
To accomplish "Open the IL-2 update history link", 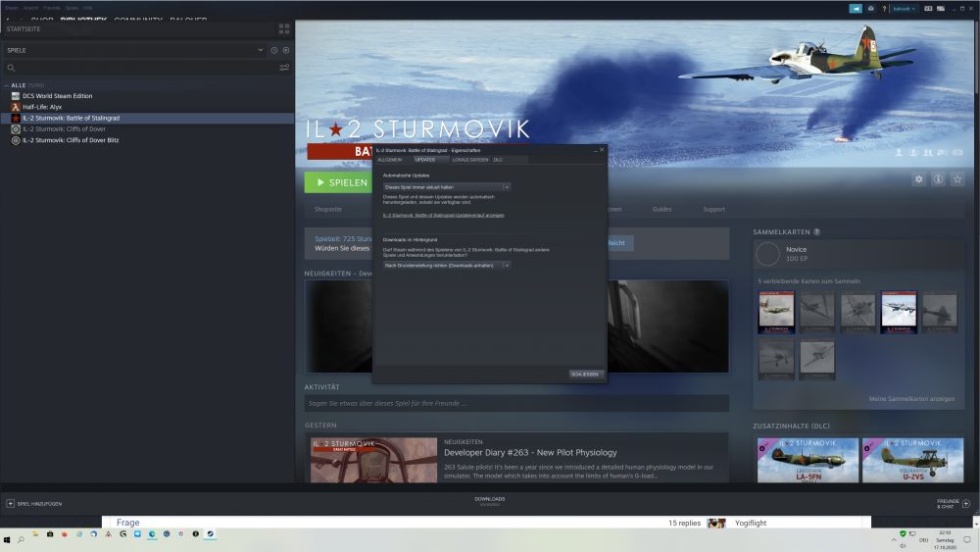I will [x=443, y=215].
